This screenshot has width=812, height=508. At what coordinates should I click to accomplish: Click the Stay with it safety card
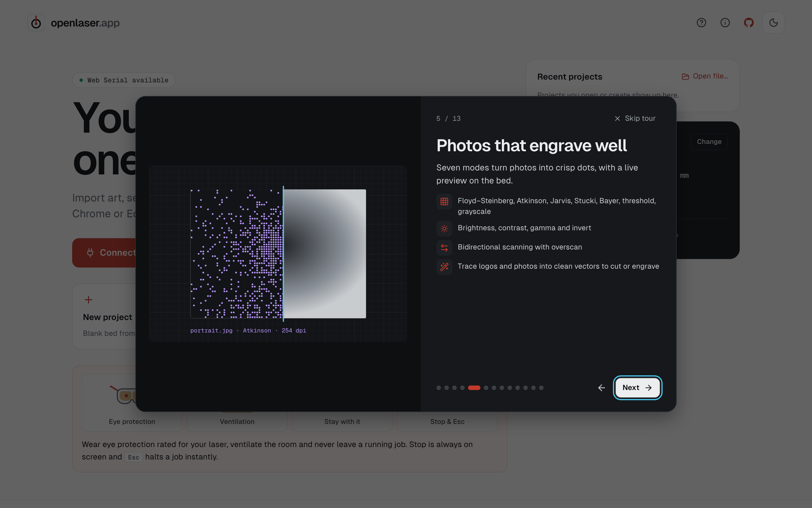(342, 421)
